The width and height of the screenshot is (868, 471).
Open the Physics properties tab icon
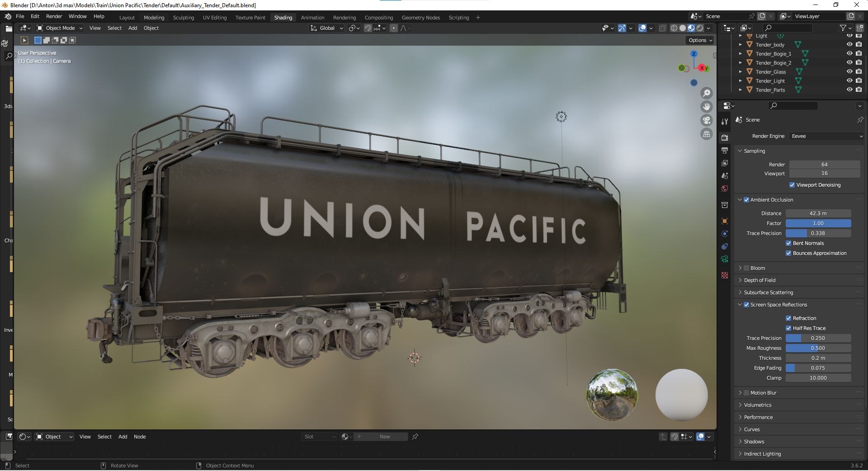[x=725, y=234]
